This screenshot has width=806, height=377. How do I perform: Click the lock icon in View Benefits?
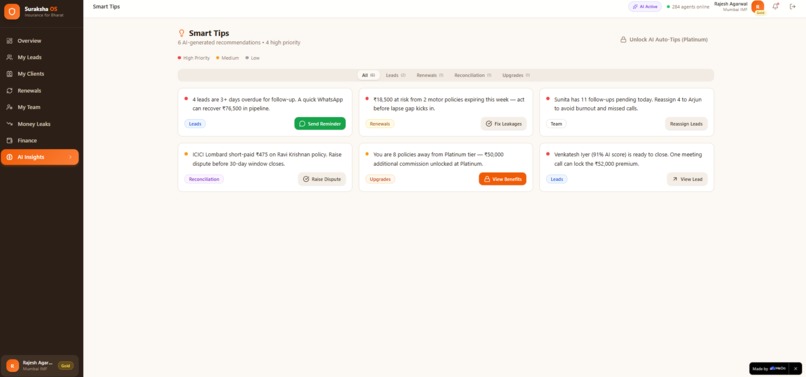pos(486,179)
